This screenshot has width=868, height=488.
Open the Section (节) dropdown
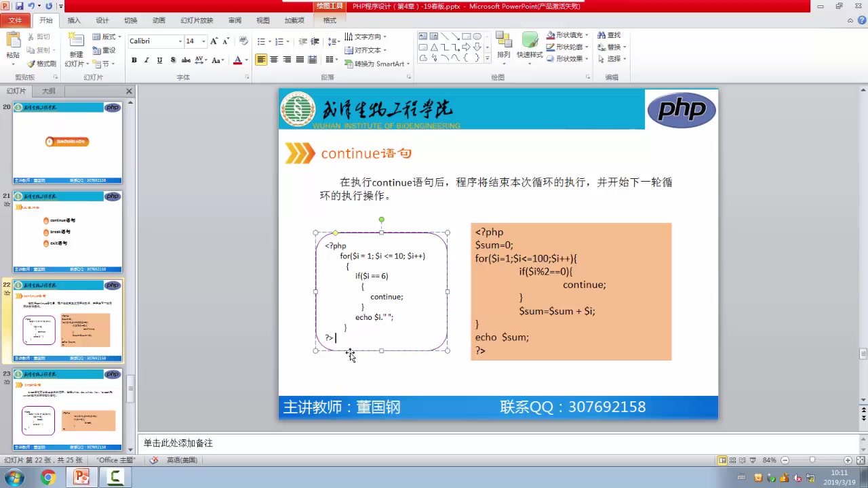104,64
